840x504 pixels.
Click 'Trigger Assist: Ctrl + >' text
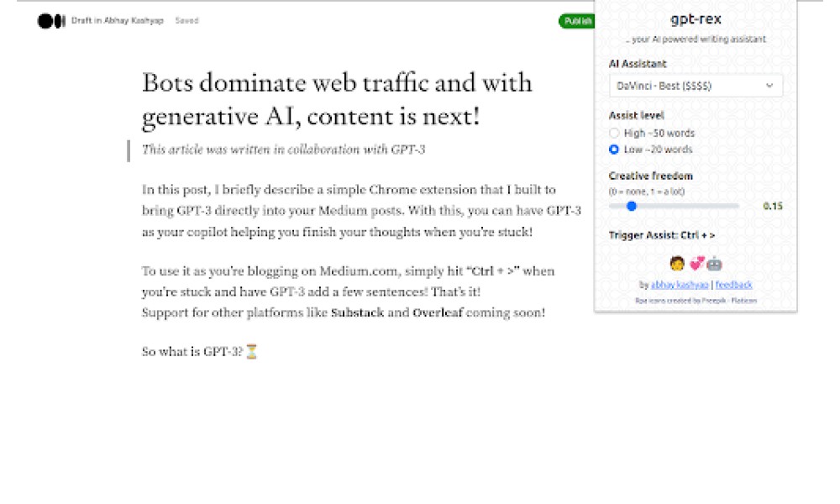(x=662, y=235)
